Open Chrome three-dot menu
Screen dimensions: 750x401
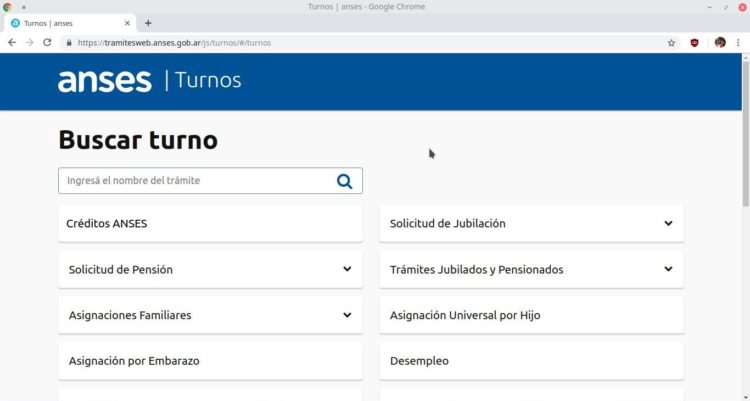tap(738, 43)
